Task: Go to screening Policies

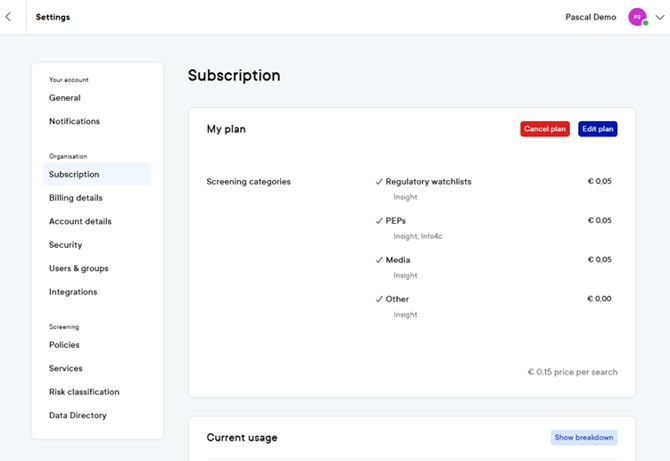Action: tap(64, 345)
